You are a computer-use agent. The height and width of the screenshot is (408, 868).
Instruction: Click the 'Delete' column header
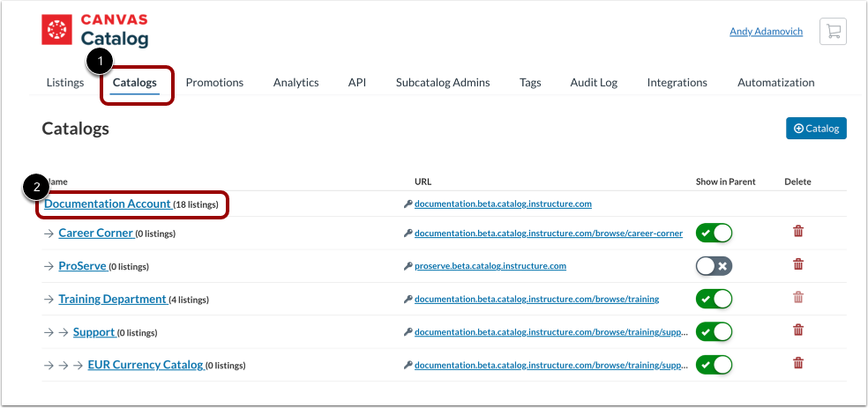[x=797, y=182]
